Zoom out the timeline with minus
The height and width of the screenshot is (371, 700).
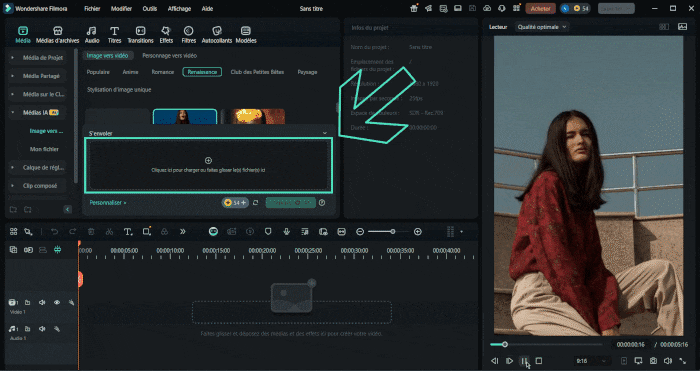tap(360, 232)
